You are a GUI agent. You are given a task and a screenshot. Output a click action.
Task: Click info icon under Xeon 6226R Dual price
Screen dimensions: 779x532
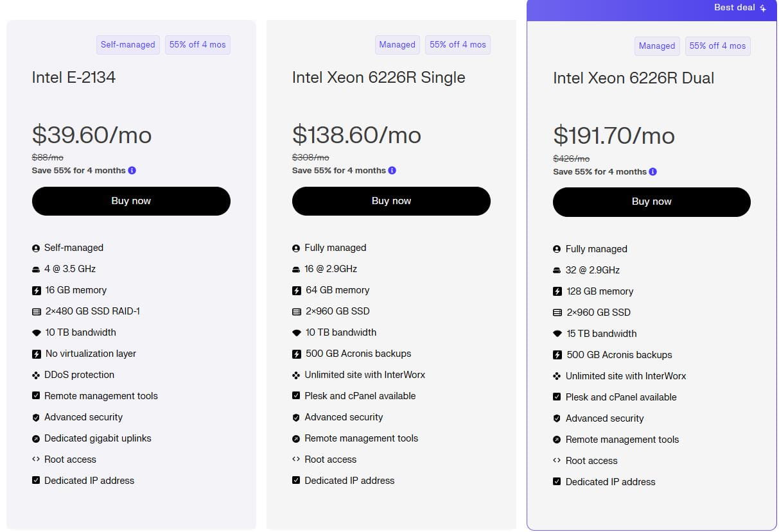[x=652, y=172]
